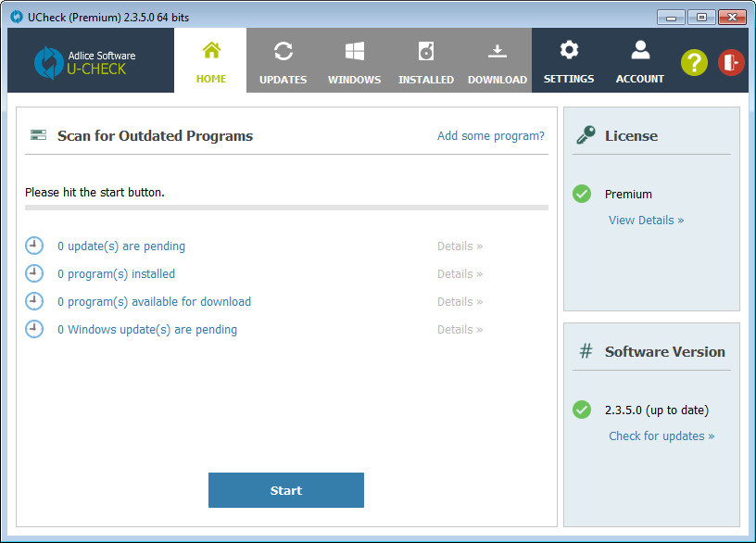Click '2.3.5.0 (up to date)' version text
The image size is (756, 543).
click(x=657, y=410)
